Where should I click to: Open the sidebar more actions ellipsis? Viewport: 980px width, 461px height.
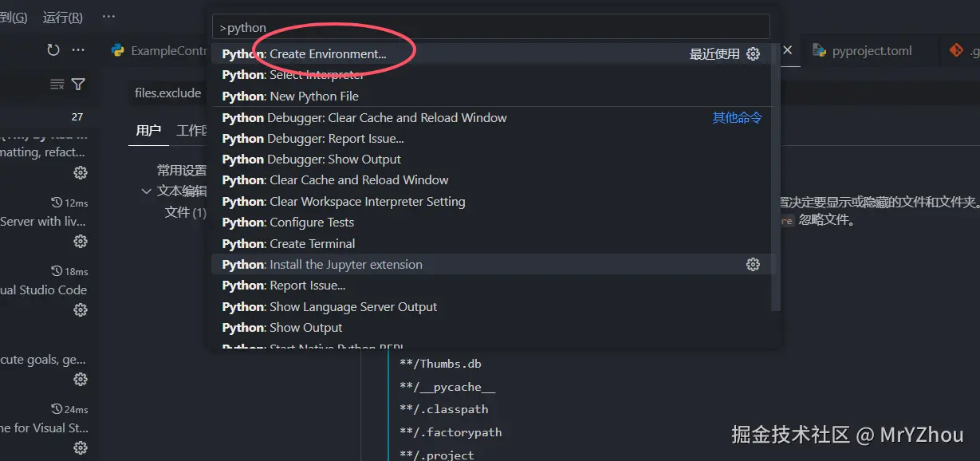tap(78, 50)
